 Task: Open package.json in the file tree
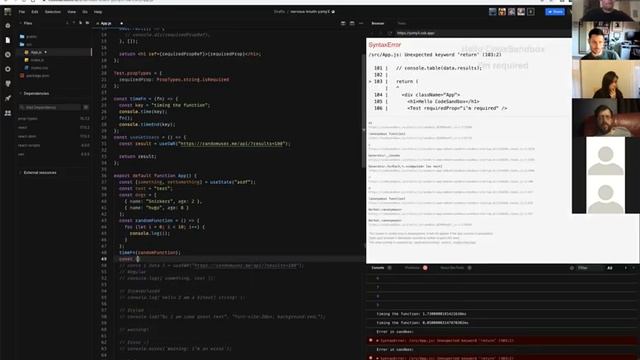(x=38, y=76)
